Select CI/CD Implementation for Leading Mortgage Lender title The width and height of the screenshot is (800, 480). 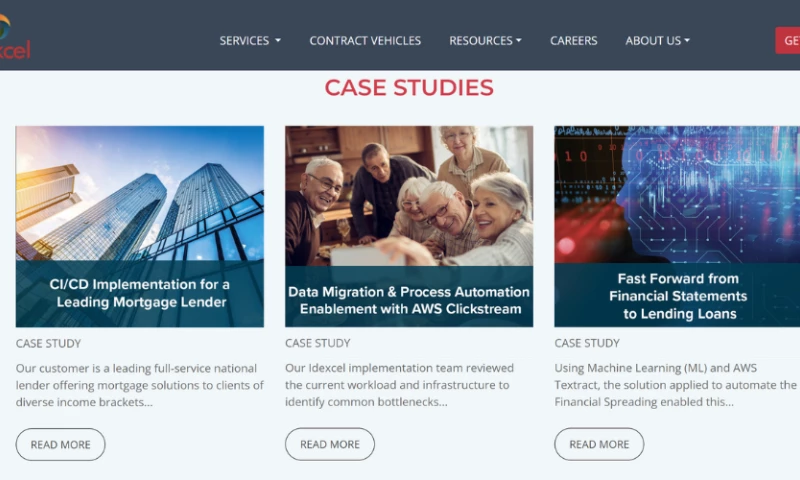pyautogui.click(x=140, y=293)
